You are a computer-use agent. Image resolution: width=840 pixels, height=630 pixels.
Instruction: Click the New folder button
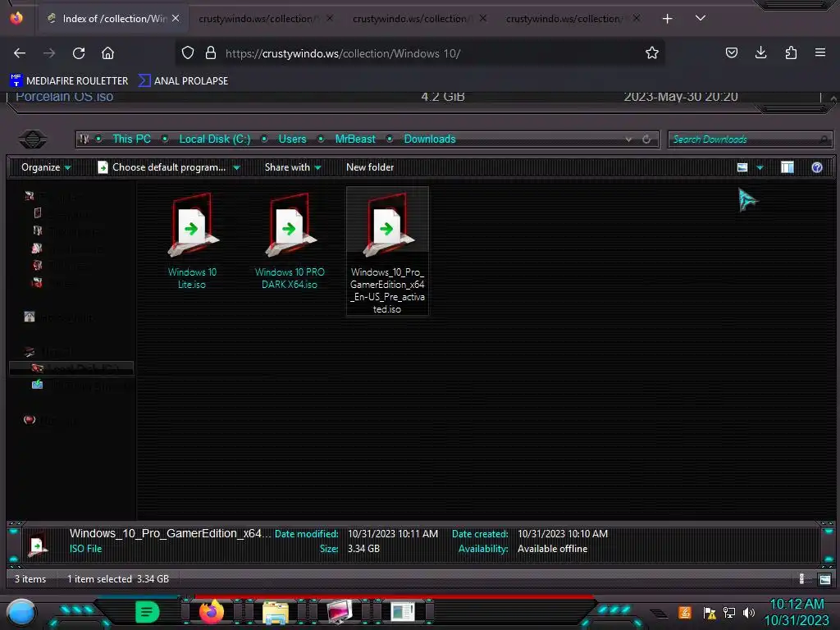[x=370, y=167]
